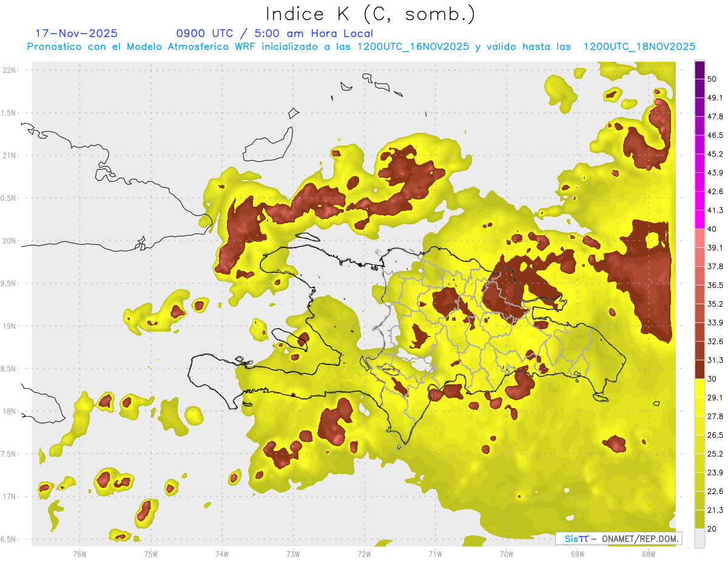Viewport: 728px width, 562px height.
Task: Select the dark brown segment between 30 and 31.3
Action: pos(699,369)
